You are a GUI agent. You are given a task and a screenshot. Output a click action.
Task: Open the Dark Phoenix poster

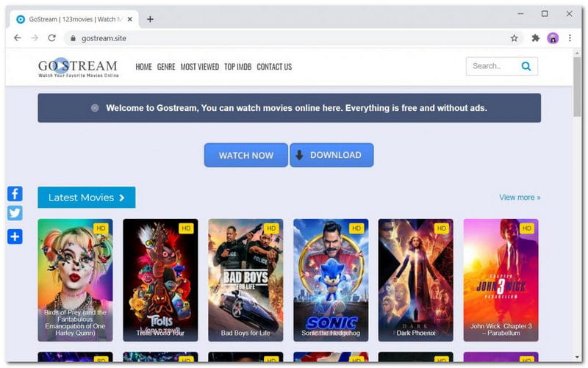pos(416,280)
